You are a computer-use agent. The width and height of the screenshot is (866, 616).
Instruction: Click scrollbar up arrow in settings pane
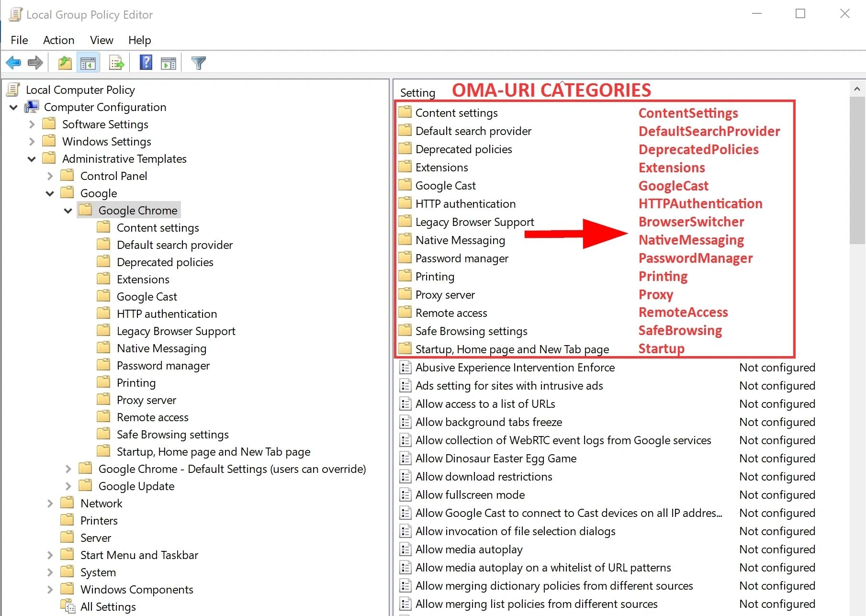click(857, 89)
